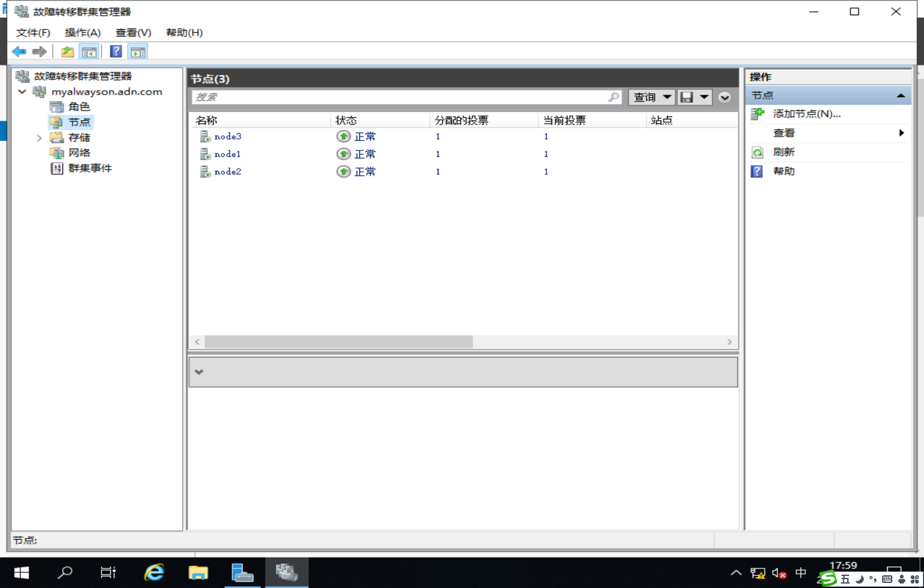Open 网络 in the cluster tree
The height and width of the screenshot is (588, 924).
click(79, 152)
